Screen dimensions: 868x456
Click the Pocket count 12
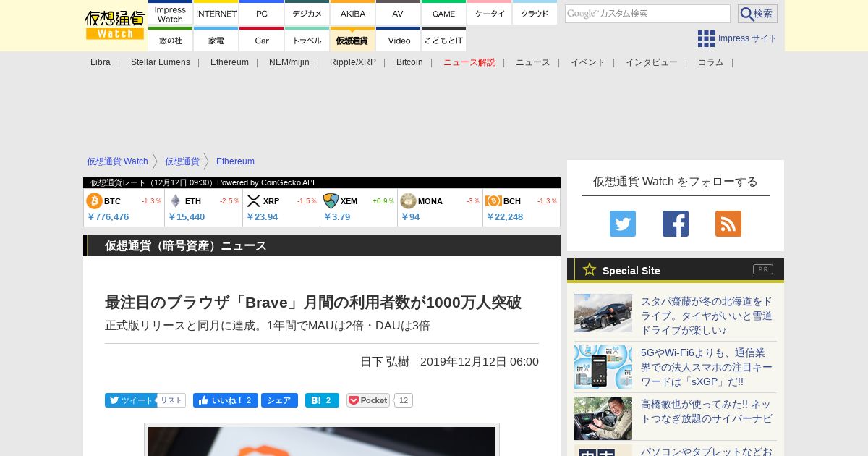click(404, 400)
